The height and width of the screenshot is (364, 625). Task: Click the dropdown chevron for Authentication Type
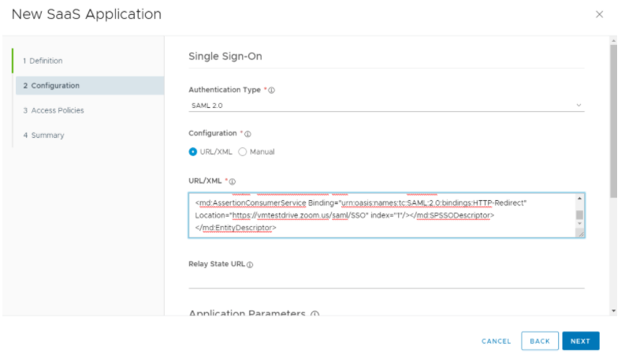pyautogui.click(x=578, y=105)
